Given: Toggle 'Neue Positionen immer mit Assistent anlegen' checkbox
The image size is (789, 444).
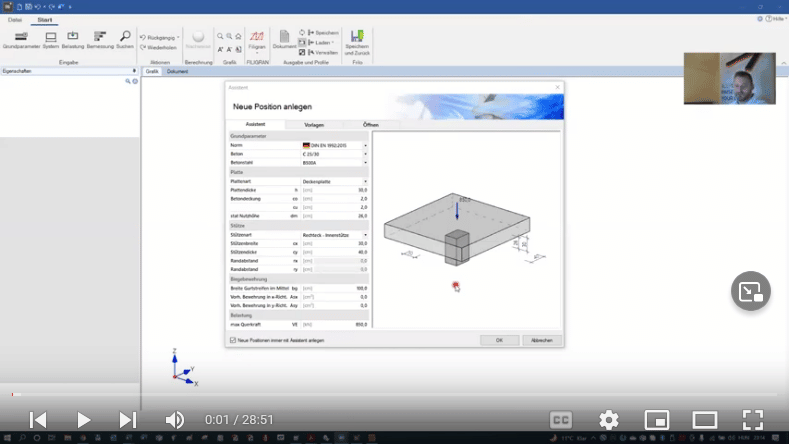Looking at the screenshot, I should [x=233, y=340].
